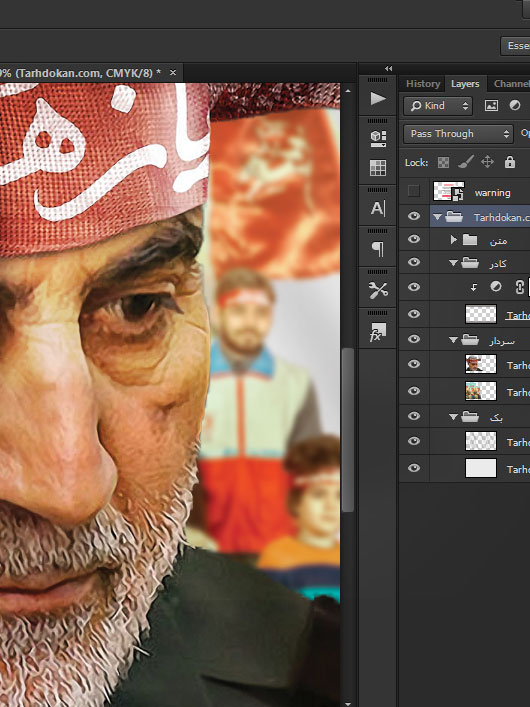Close the Tarhdokan.com document tab
This screenshot has width=530, height=707.
173,72
